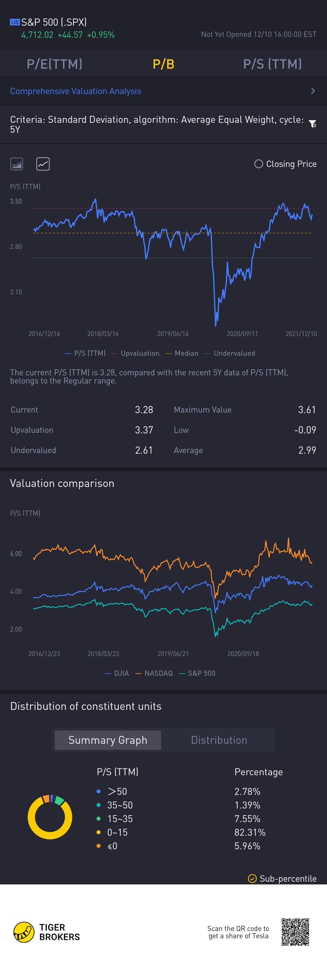
Task: Switch to area chart view icon
Action: pos(16,164)
